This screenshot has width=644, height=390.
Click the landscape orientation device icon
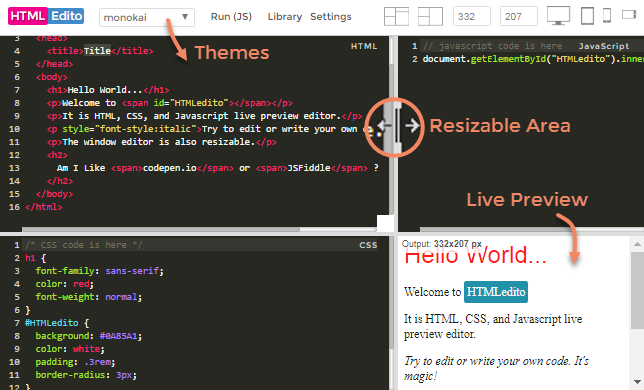coord(629,15)
